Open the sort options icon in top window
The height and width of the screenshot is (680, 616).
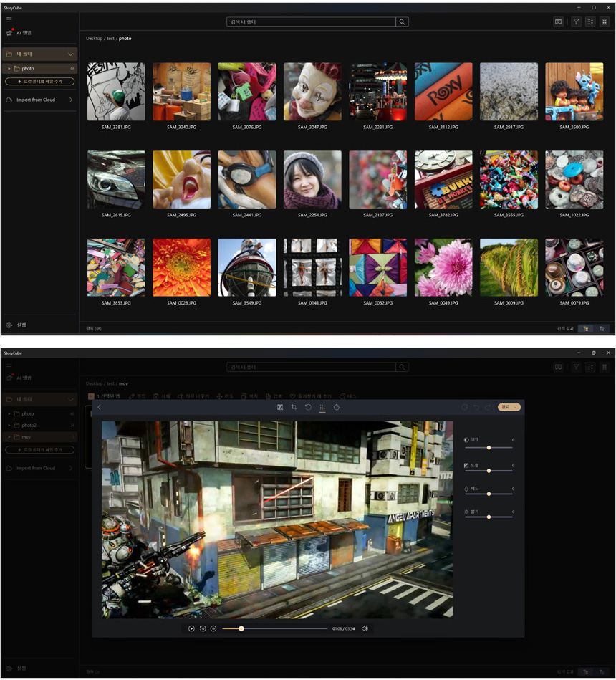coord(590,21)
